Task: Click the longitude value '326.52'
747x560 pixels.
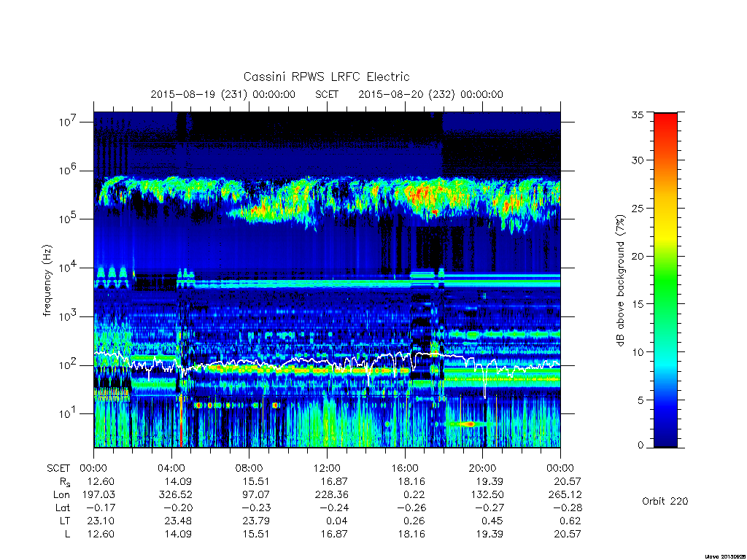Action: coord(175,495)
